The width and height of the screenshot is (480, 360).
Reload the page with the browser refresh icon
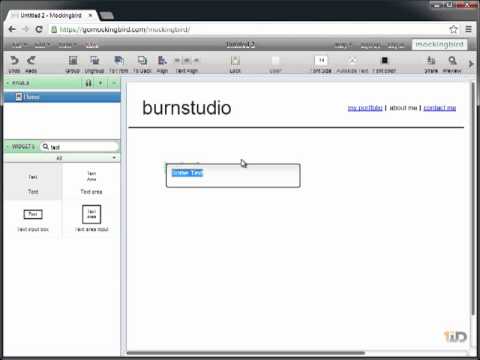(39, 29)
